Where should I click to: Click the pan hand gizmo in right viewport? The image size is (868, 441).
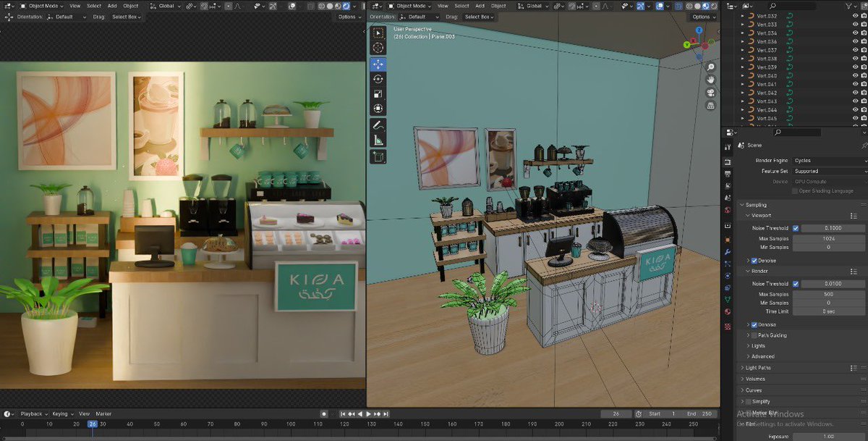pyautogui.click(x=711, y=79)
